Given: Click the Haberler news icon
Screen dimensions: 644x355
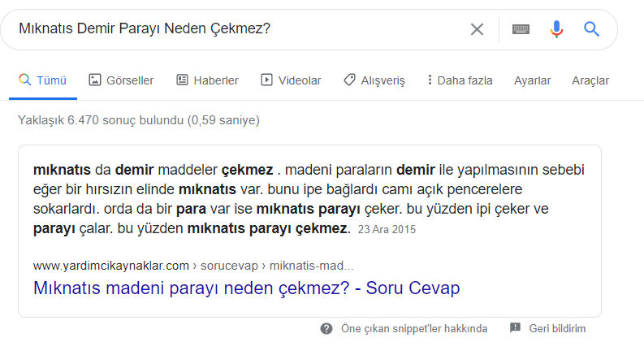Looking at the screenshot, I should click(182, 80).
